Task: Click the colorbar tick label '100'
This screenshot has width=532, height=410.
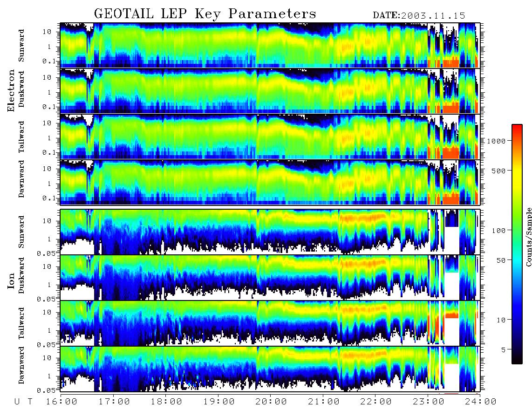Action: coord(498,231)
